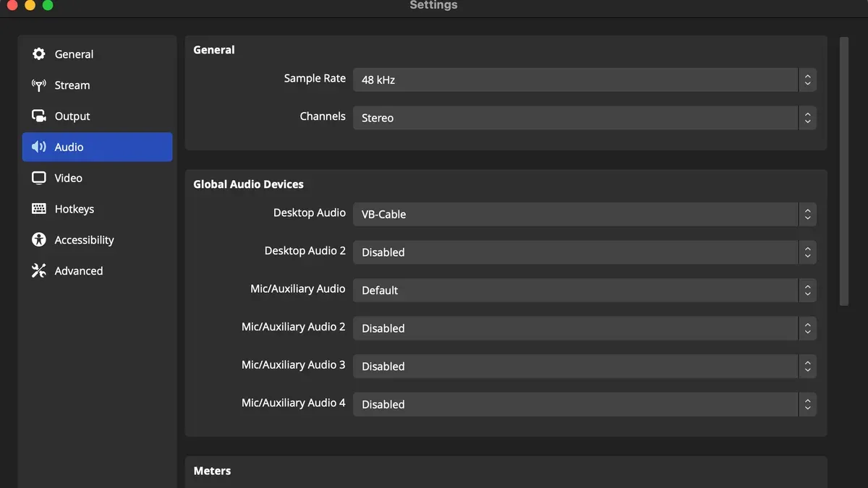Viewport: 868px width, 488px height.
Task: Go to the Advanced settings tab
Action: pyautogui.click(x=97, y=271)
